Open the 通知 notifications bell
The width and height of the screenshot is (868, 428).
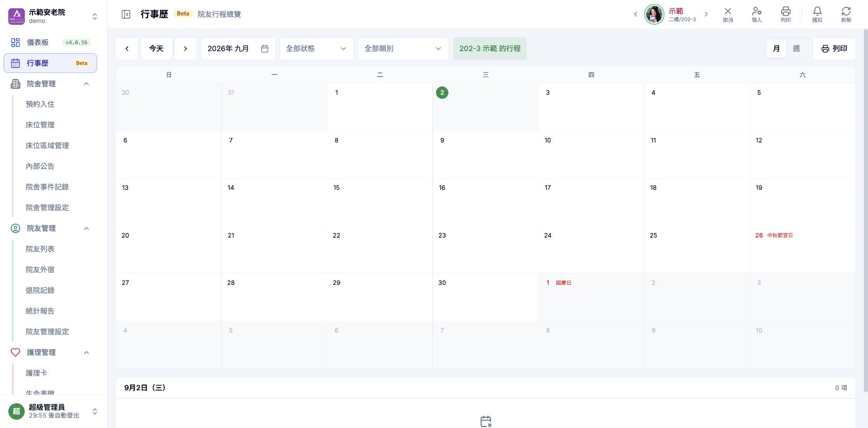tap(817, 14)
